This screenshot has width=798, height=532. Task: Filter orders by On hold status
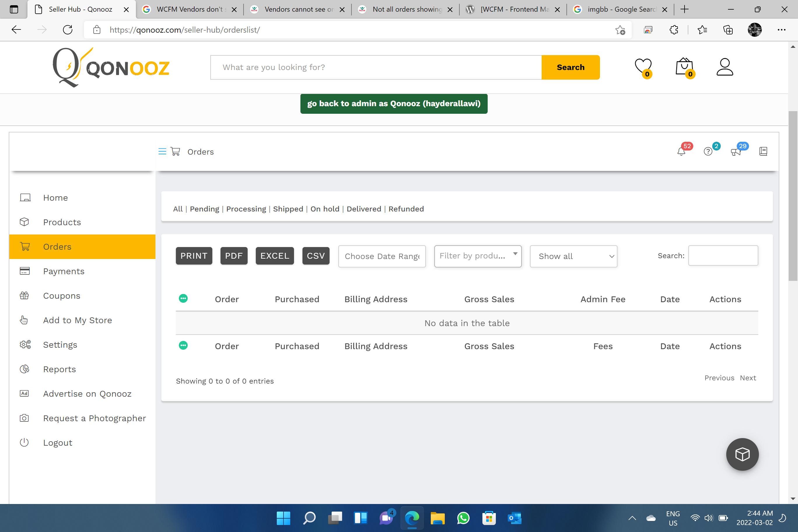pyautogui.click(x=325, y=209)
